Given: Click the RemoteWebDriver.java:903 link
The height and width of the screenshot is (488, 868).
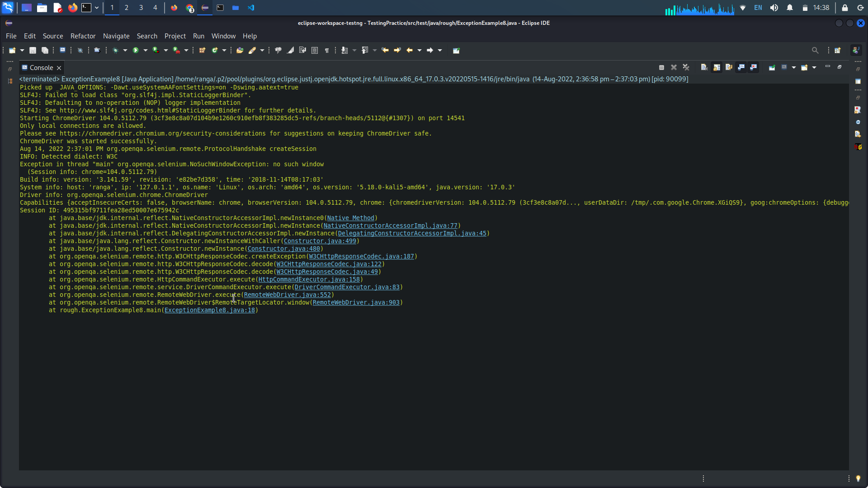Looking at the screenshot, I should click(356, 302).
